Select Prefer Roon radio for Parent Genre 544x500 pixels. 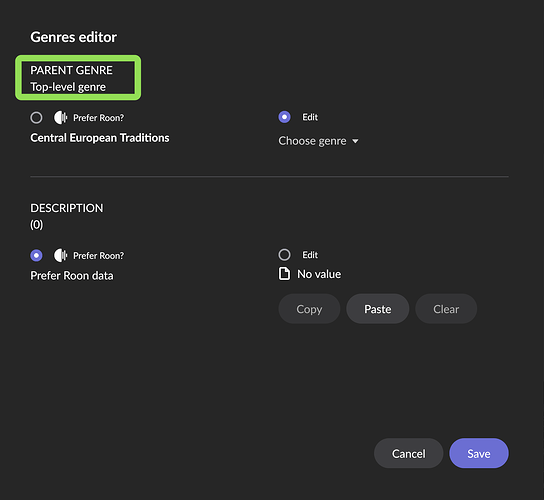[x=36, y=118]
